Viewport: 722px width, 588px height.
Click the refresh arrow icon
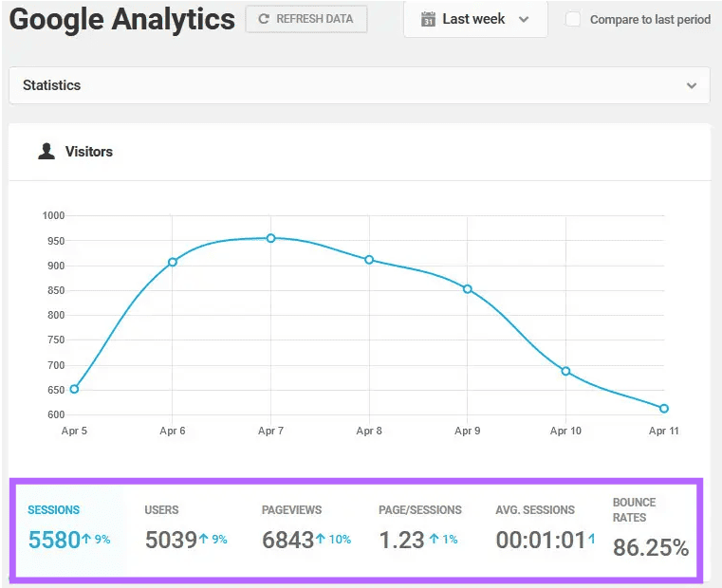coord(264,19)
